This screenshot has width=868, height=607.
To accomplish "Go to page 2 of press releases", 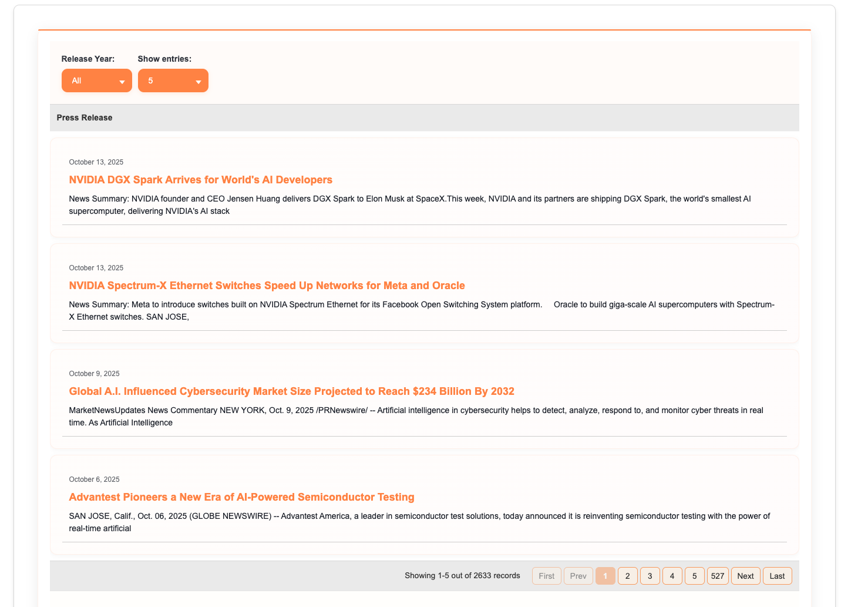I will coord(628,576).
